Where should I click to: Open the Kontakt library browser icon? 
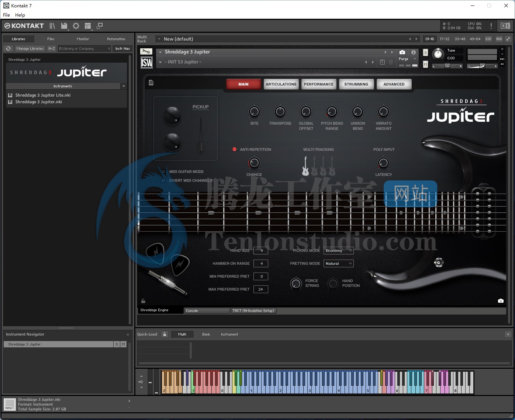(x=52, y=26)
